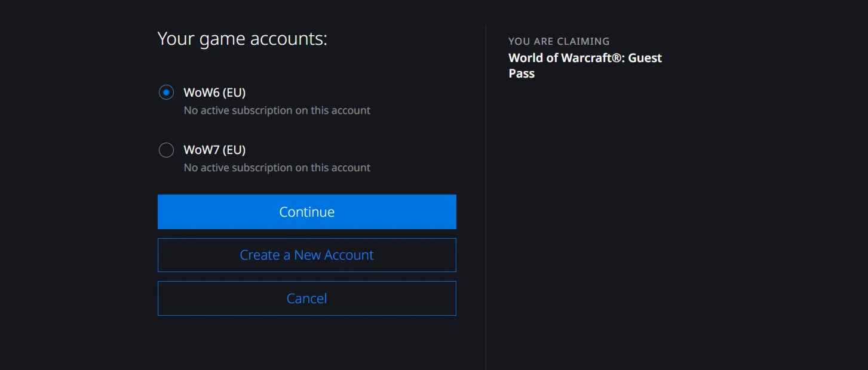Viewport: 868px width, 370px height.
Task: Click the "(EU)" region tag beside WoW6
Action: 234,92
